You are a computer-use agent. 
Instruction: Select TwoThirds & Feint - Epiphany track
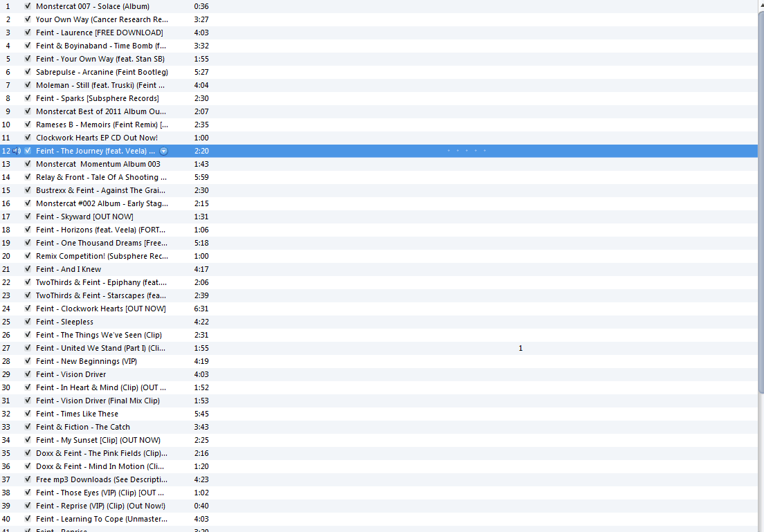pyautogui.click(x=101, y=282)
